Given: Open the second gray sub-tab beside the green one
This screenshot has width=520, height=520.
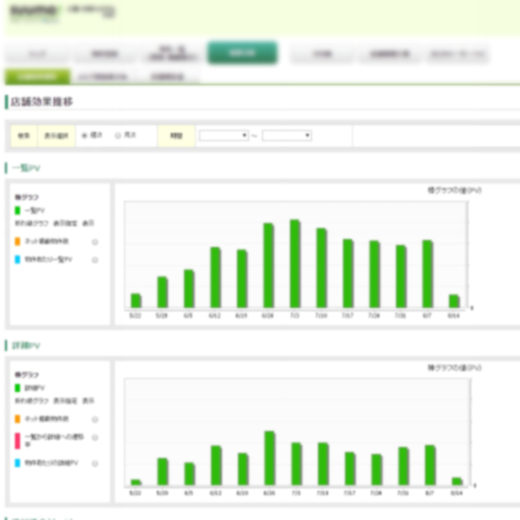Looking at the screenshot, I should click(x=103, y=77).
